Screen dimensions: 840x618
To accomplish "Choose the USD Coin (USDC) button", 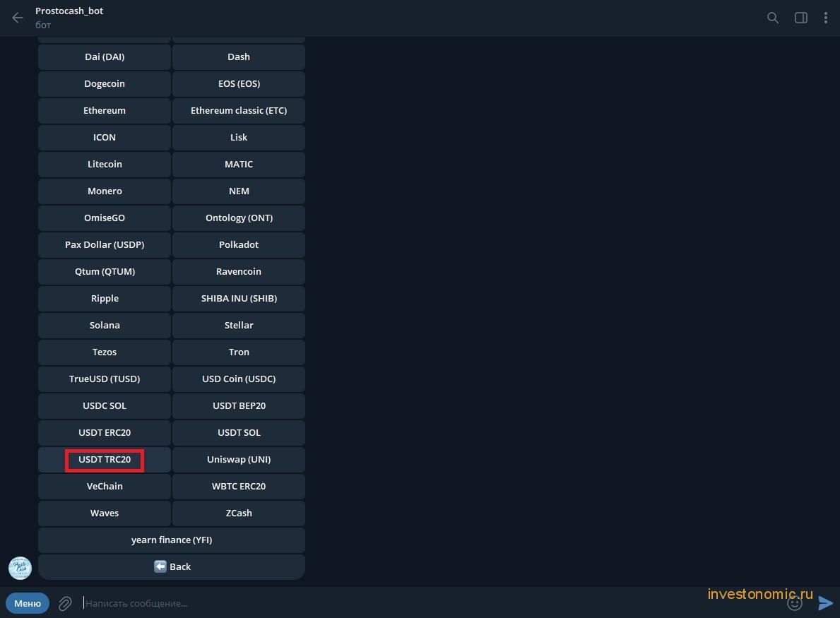I will point(239,379).
